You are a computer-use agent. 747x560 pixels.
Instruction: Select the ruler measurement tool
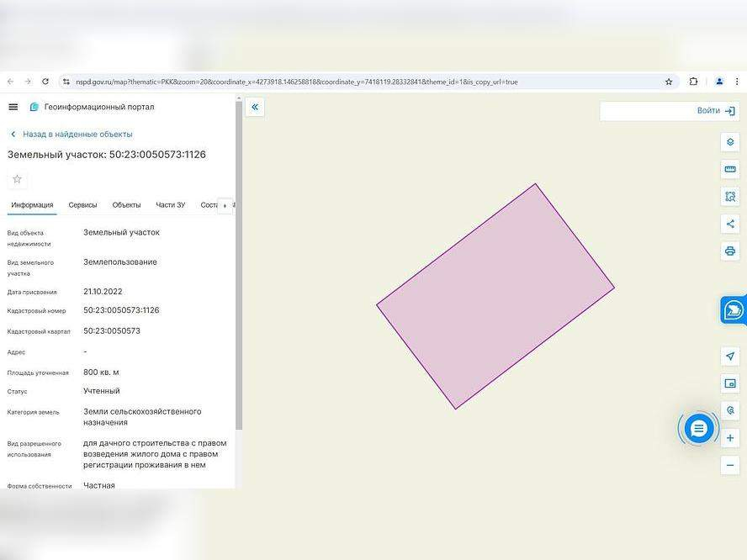[729, 169]
